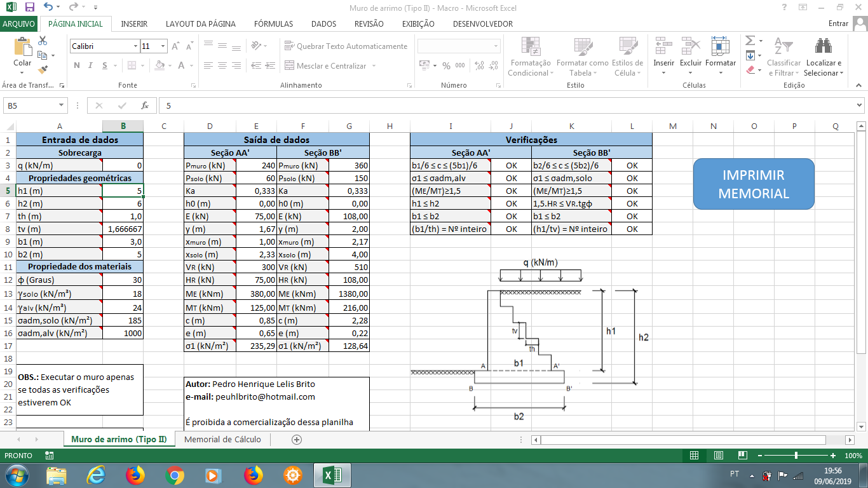Screen dimensions: 868x488
Task: Toggle align text right
Action: point(236,65)
